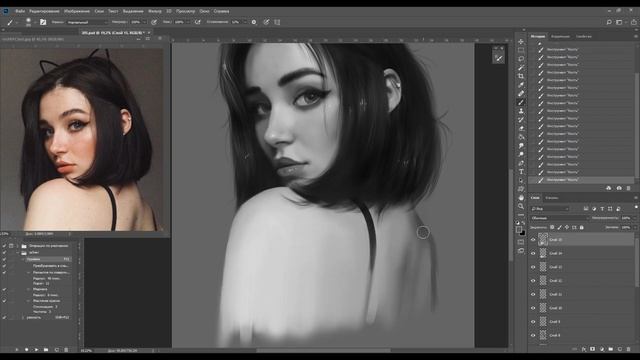Image resolution: width=640 pixels, height=360 pixels.
Task: Open the layer kind filter dropdown
Action: click(549, 209)
